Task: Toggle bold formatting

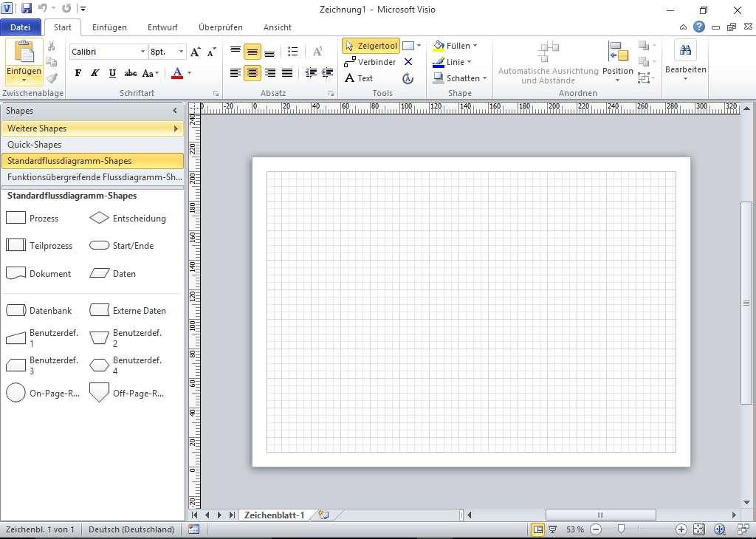Action: 78,73
